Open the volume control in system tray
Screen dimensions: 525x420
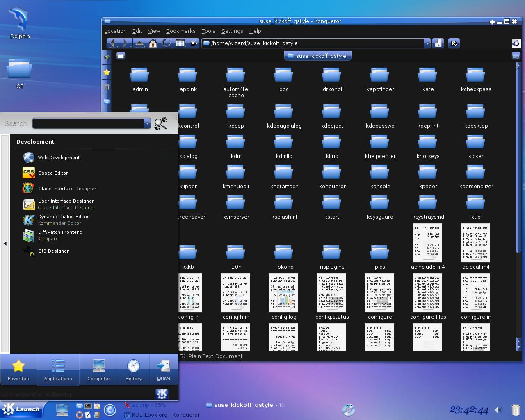pyautogui.click(x=499, y=410)
